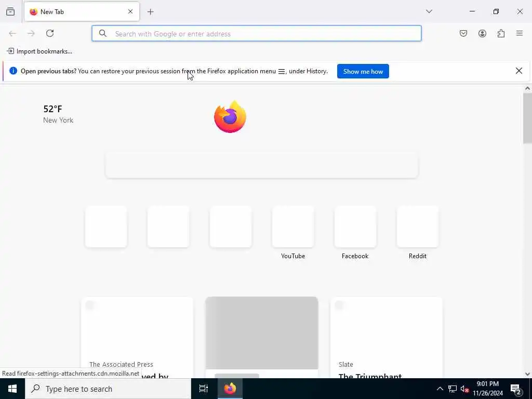
Task: Open the 52°F New York weather widget
Action: tap(58, 114)
